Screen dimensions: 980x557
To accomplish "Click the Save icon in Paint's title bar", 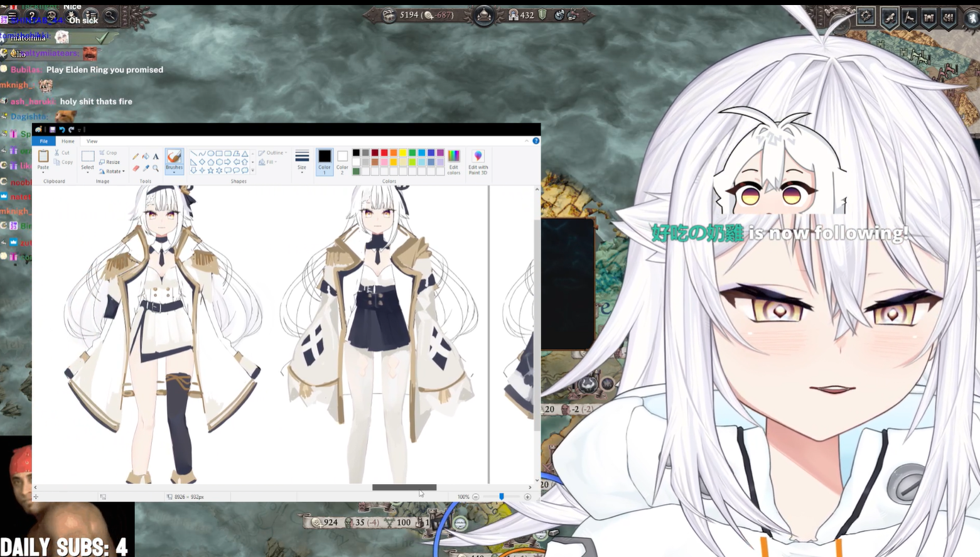I will [53, 129].
